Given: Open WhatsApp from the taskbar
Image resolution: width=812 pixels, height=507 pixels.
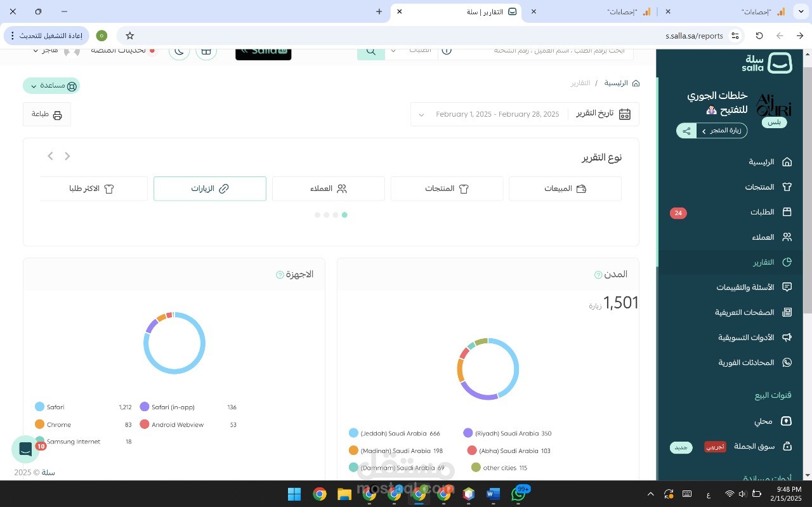Looking at the screenshot, I should [x=518, y=494].
